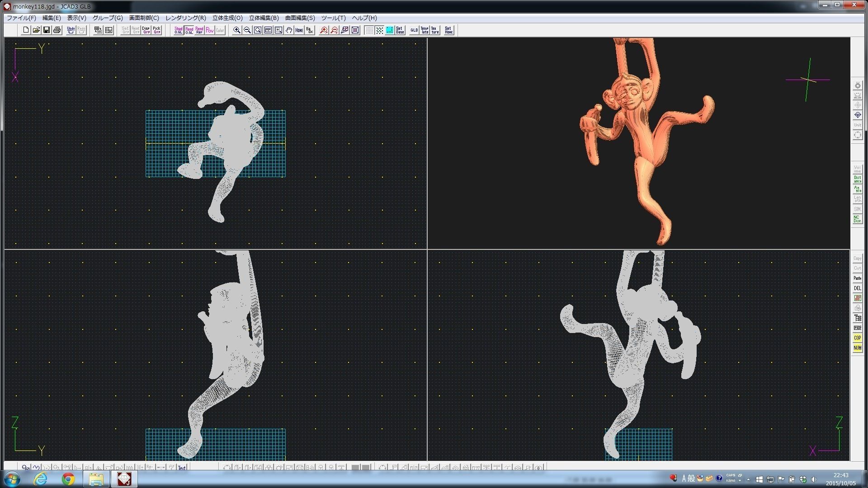Viewport: 868px width, 488px height.
Task: Click the DEL button in sidebar
Action: coord(857,288)
